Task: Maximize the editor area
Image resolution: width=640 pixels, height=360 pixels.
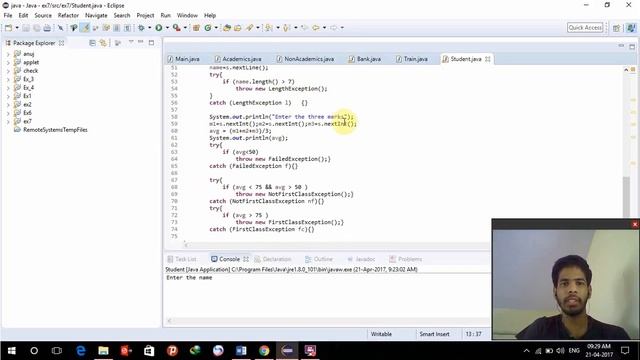Action: [632, 47]
